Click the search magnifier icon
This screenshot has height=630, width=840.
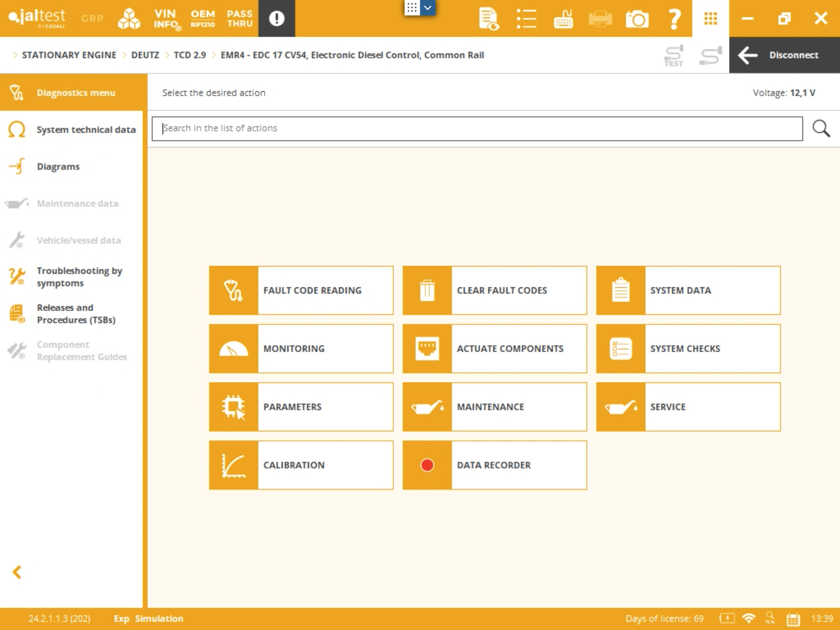821,128
